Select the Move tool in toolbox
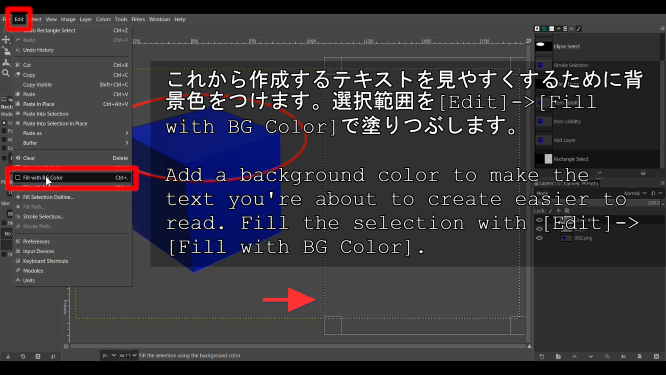This screenshot has width=666, height=375. pyautogui.click(x=6, y=40)
